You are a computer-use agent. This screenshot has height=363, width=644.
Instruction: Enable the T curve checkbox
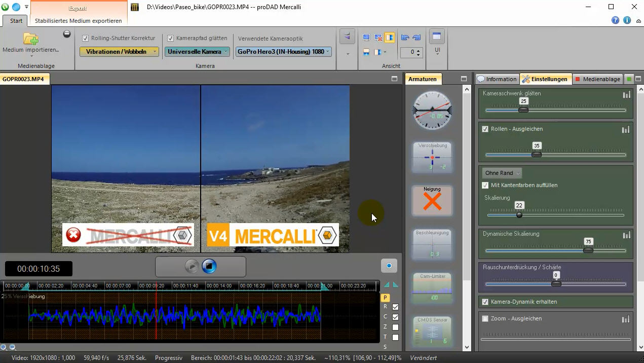click(395, 337)
